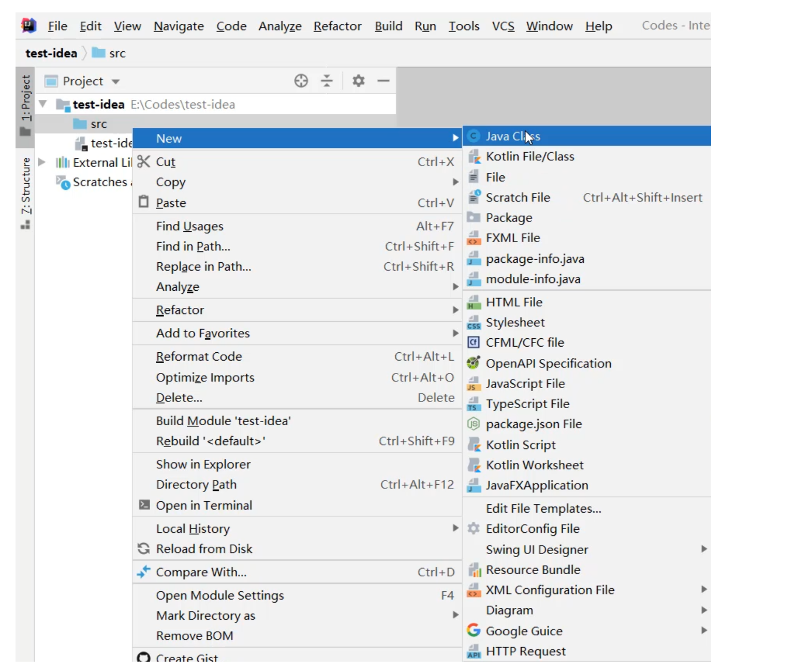Screen dimensions: 796x672
Task: Expand the Mark Directory as submenu arrow
Action: point(455,615)
